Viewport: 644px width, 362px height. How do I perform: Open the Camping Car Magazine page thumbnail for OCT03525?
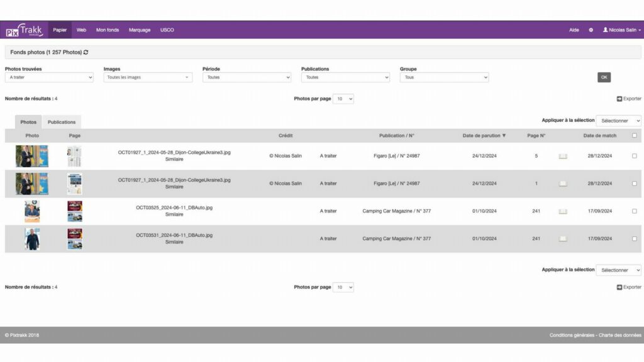coord(75,211)
